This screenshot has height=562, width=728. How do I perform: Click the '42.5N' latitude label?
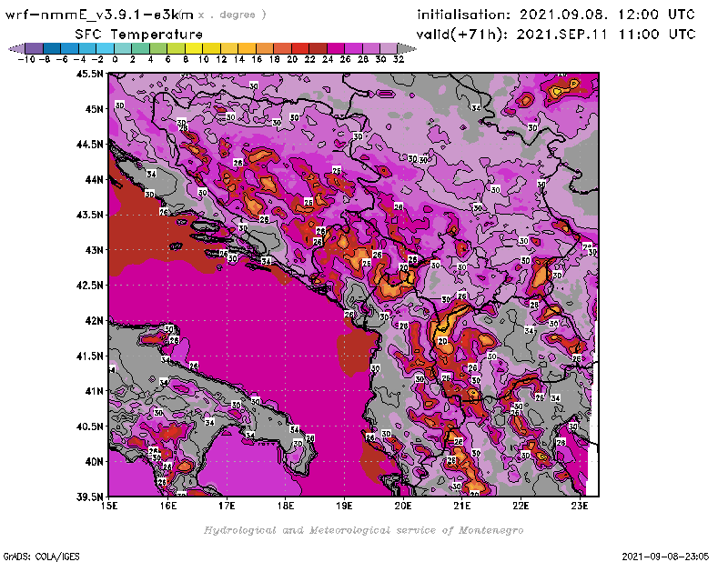coord(89,286)
